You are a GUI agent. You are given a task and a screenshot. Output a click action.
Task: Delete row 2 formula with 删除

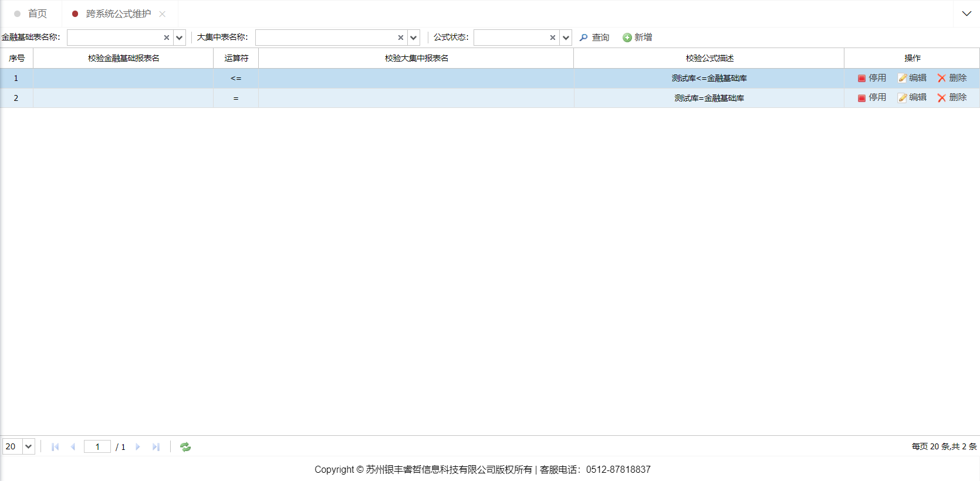(952, 97)
